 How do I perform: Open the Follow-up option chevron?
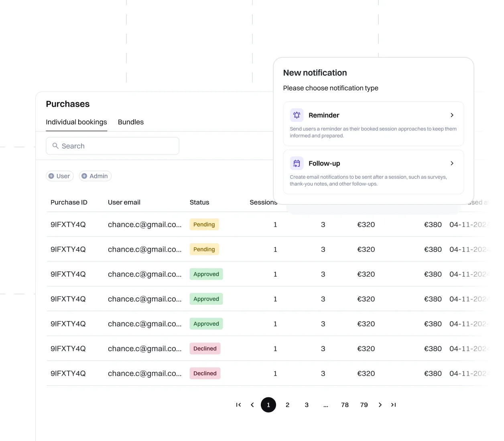click(x=452, y=163)
